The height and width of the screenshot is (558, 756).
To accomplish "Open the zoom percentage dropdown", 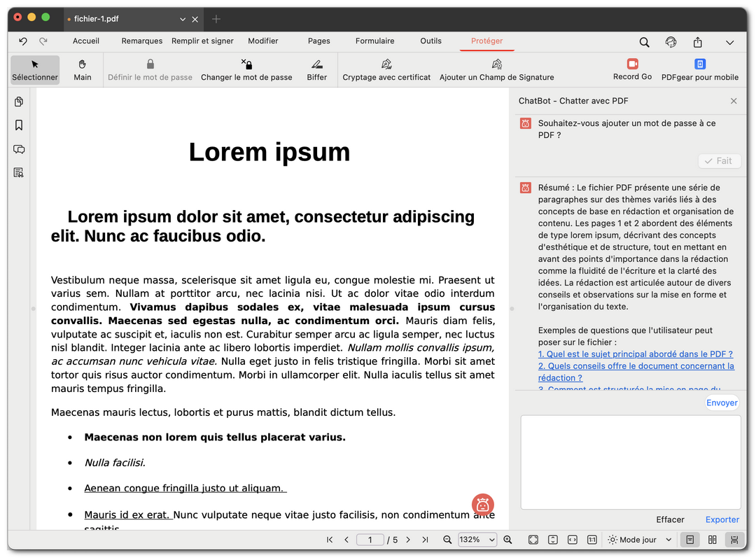I will (x=477, y=540).
